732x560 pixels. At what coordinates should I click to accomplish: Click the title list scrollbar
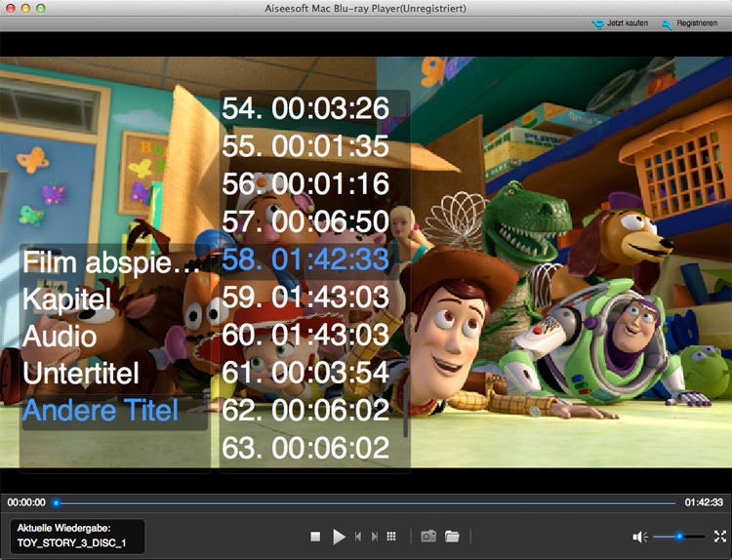point(405,407)
